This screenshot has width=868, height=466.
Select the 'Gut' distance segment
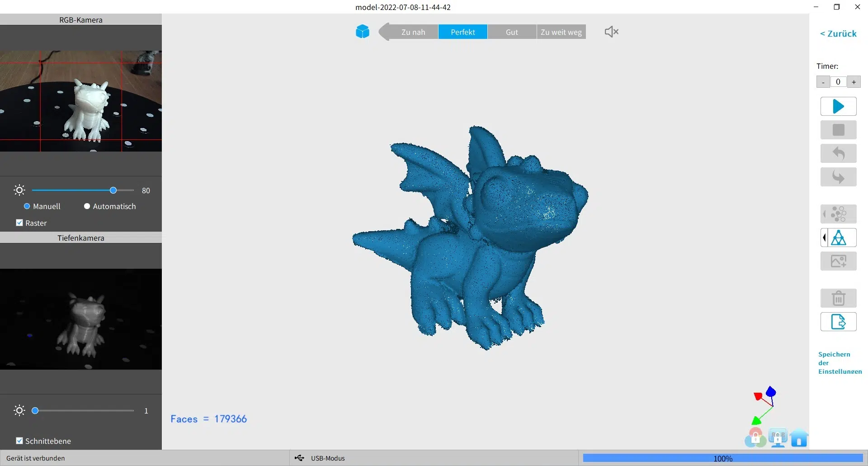(x=512, y=32)
